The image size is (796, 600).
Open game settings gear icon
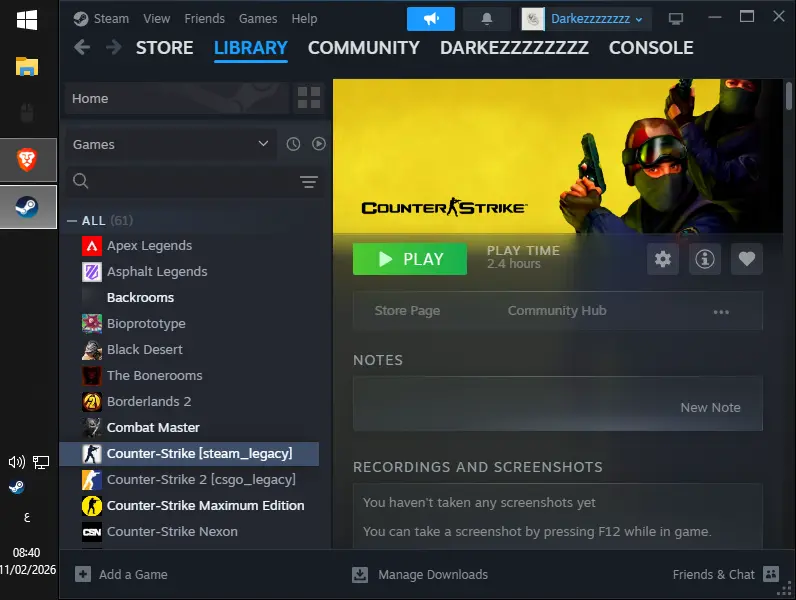pyautogui.click(x=662, y=259)
